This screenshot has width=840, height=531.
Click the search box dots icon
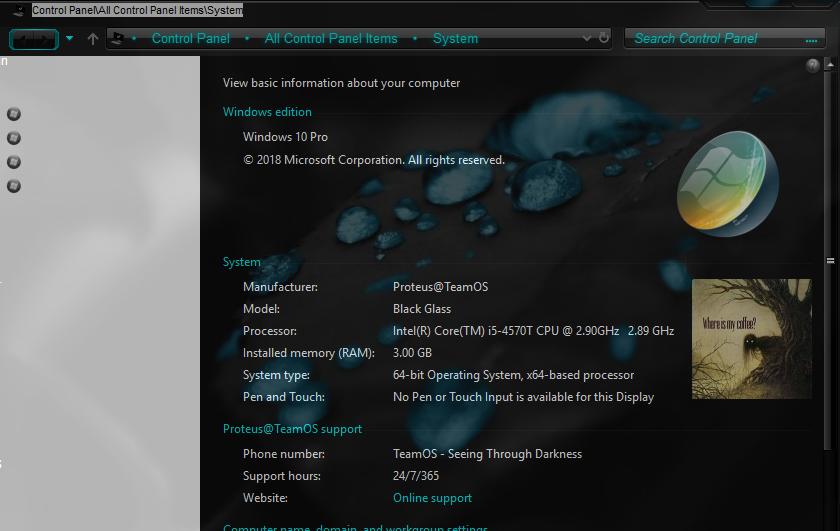click(x=811, y=40)
